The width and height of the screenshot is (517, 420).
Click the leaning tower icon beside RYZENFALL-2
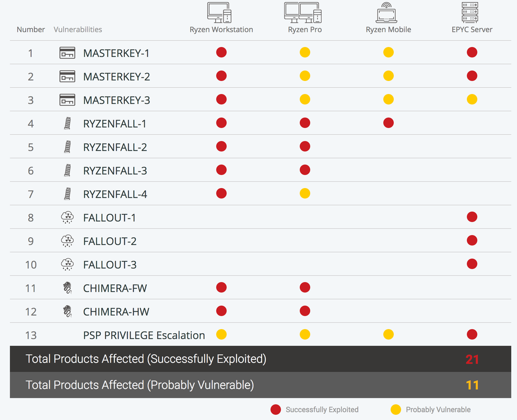67,147
